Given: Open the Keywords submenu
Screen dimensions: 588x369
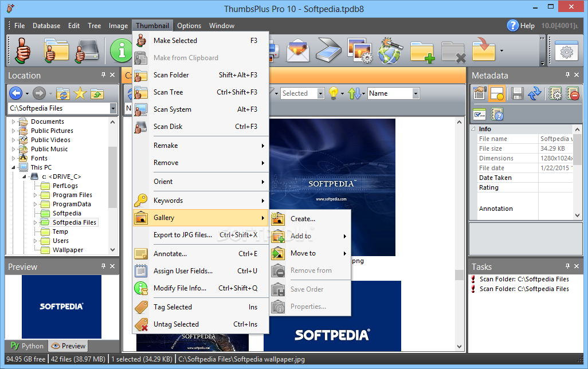Looking at the screenshot, I should click(x=201, y=201).
